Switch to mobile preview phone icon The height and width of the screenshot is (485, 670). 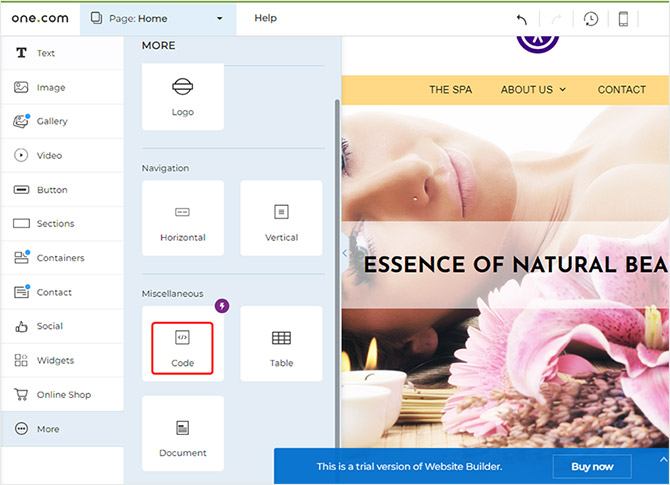point(623,19)
